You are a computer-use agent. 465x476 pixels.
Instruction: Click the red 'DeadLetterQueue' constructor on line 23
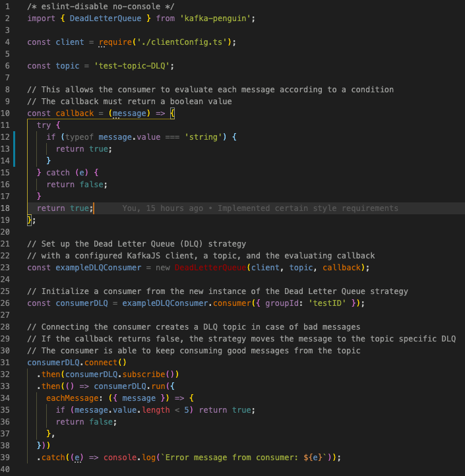click(x=210, y=268)
